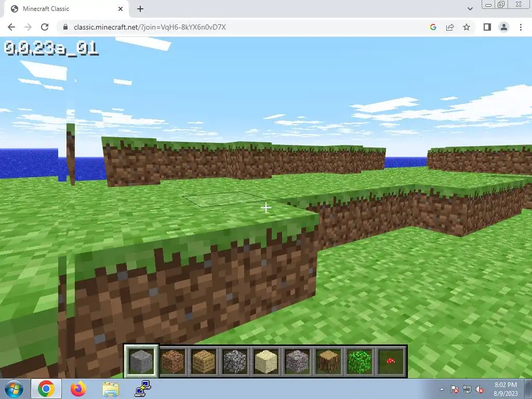The image size is (532, 399).
Task: Open a new browser tab
Action: pos(140,9)
